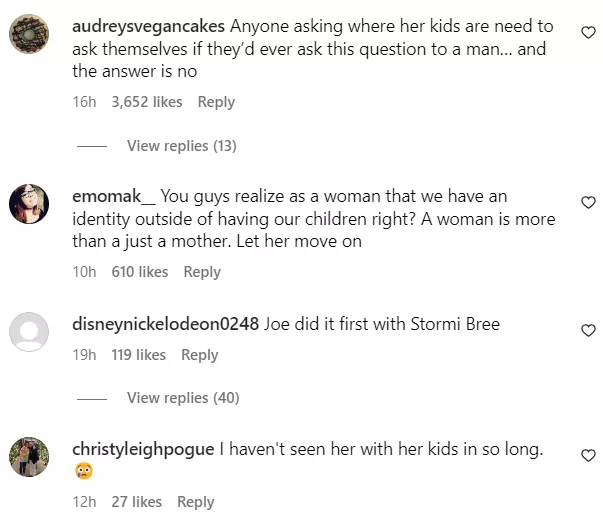Reply to disneynickelodeon0248's comment
The width and height of the screenshot is (603, 521).
click(200, 355)
